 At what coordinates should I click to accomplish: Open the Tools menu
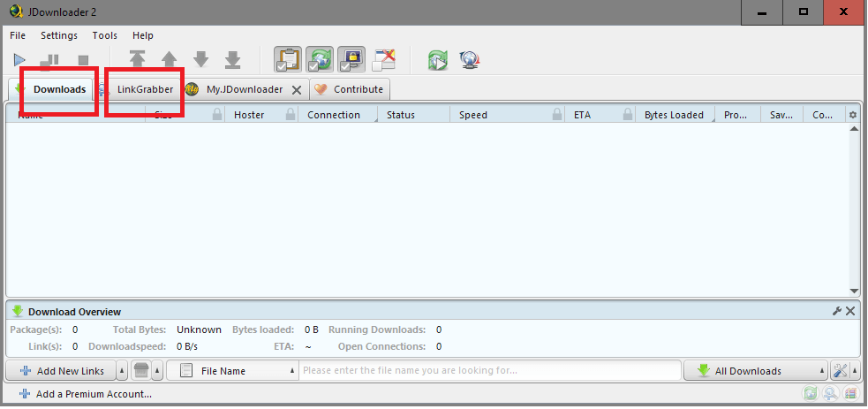104,35
